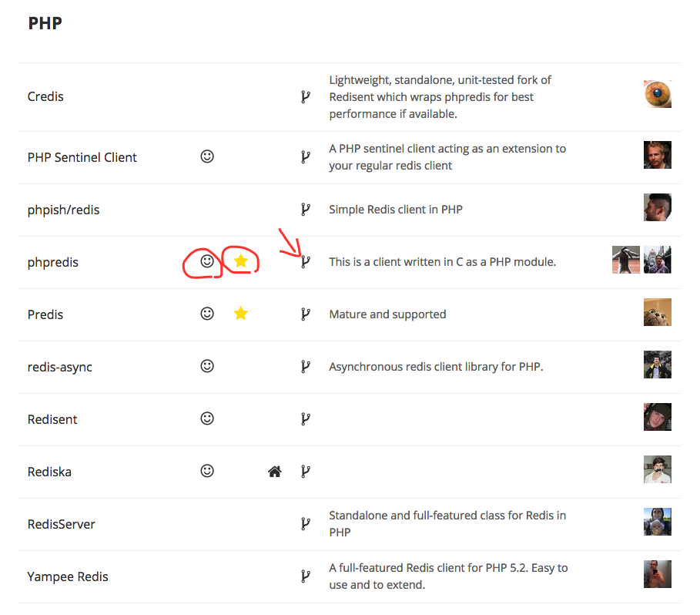Viewport: 700px width, 615px height.
Task: Open the Rediska repository icon
Action: coord(306,471)
